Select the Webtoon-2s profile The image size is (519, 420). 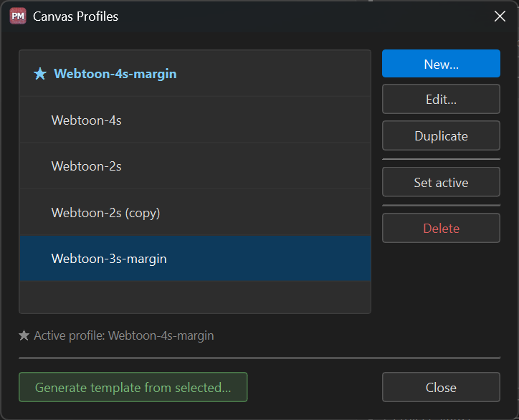point(195,166)
